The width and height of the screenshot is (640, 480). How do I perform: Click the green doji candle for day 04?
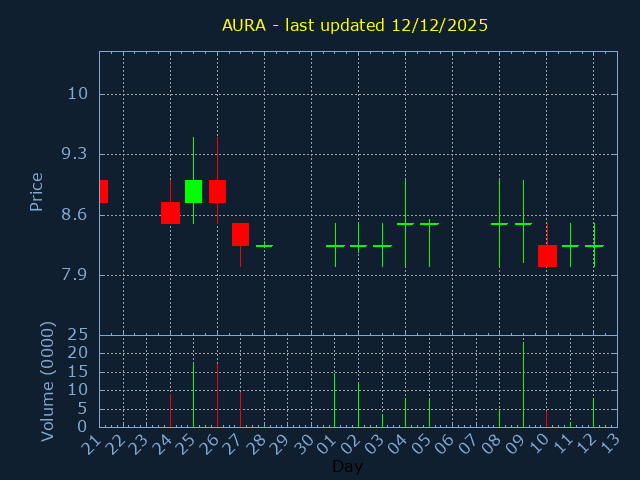pyautogui.click(x=405, y=224)
